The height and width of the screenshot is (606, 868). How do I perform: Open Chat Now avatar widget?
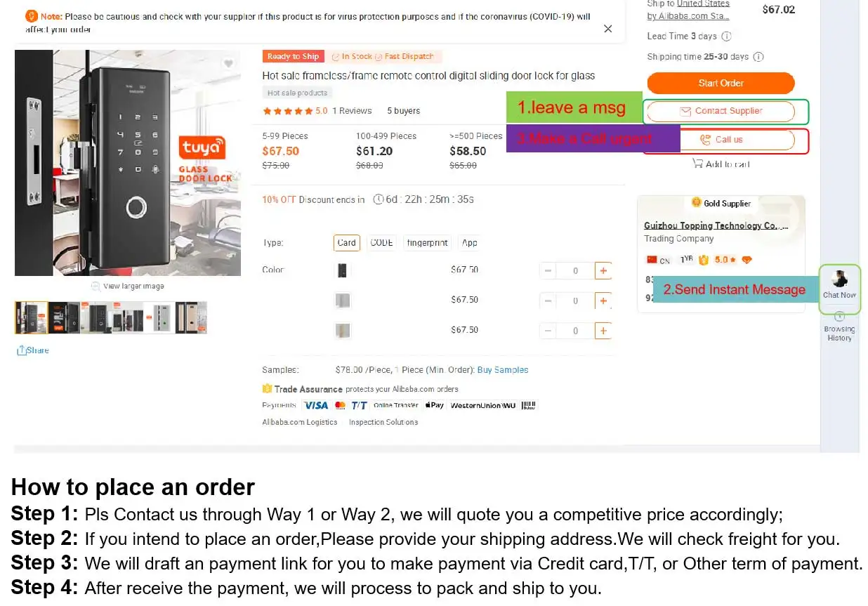[x=839, y=279]
